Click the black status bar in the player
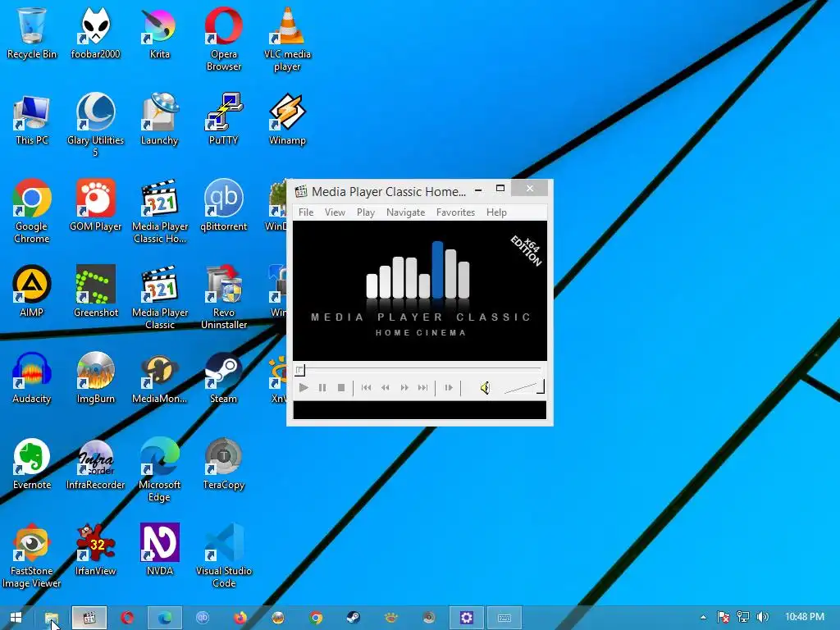Screen dimensions: 840x630 420,410
